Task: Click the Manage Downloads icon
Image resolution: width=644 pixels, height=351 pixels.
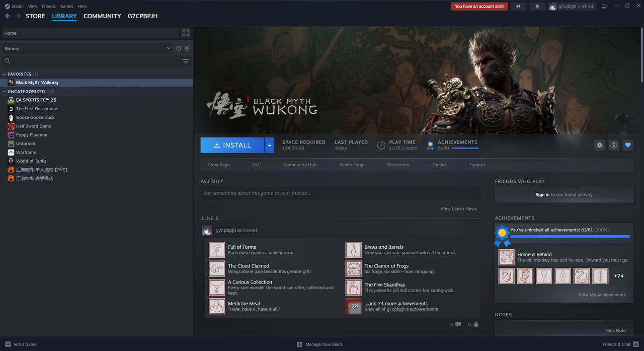Action: click(299, 344)
